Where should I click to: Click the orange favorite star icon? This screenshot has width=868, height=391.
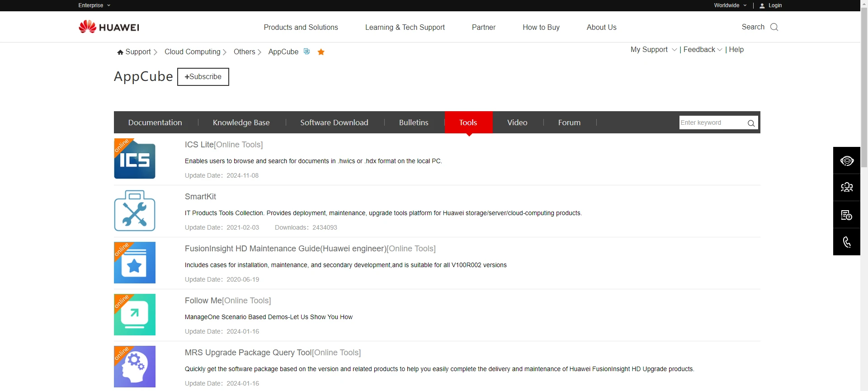tap(321, 52)
